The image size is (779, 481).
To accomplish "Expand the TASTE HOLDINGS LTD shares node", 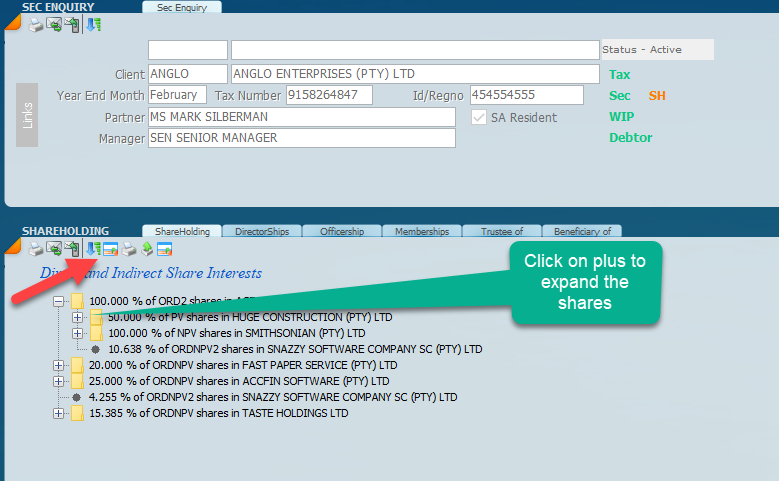I will tap(59, 413).
